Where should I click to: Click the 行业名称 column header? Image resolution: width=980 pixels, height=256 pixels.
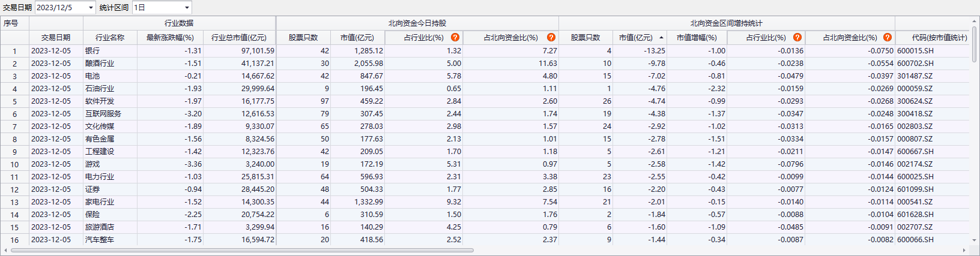pyautogui.click(x=110, y=37)
